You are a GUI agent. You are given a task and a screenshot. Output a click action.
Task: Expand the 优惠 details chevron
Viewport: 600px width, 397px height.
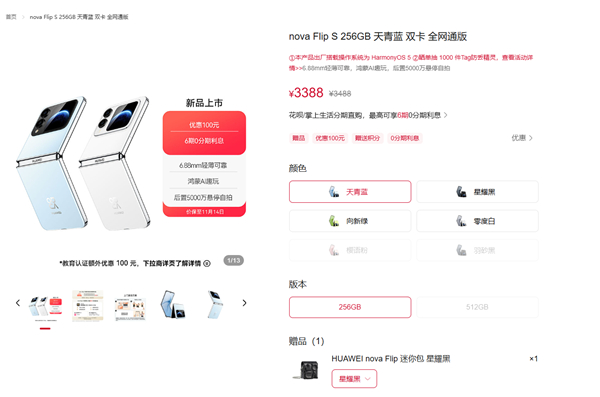522,138
